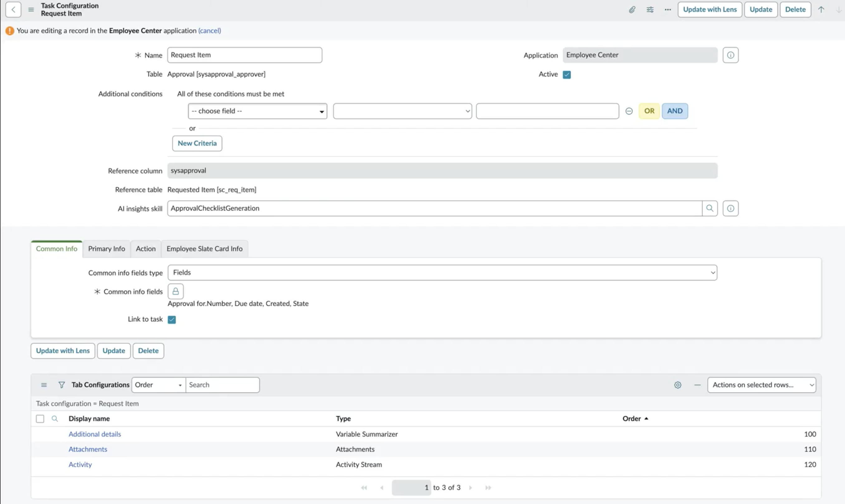Click the top Delete button

[795, 10]
